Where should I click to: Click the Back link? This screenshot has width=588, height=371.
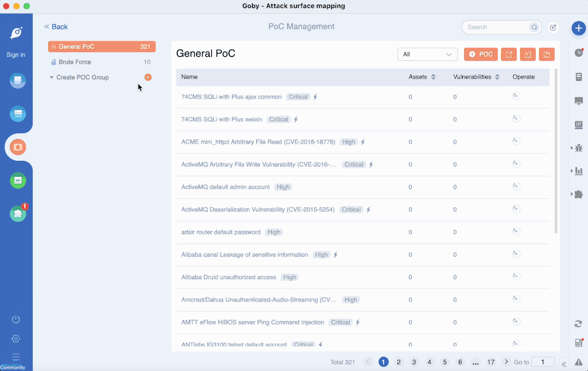pyautogui.click(x=56, y=26)
